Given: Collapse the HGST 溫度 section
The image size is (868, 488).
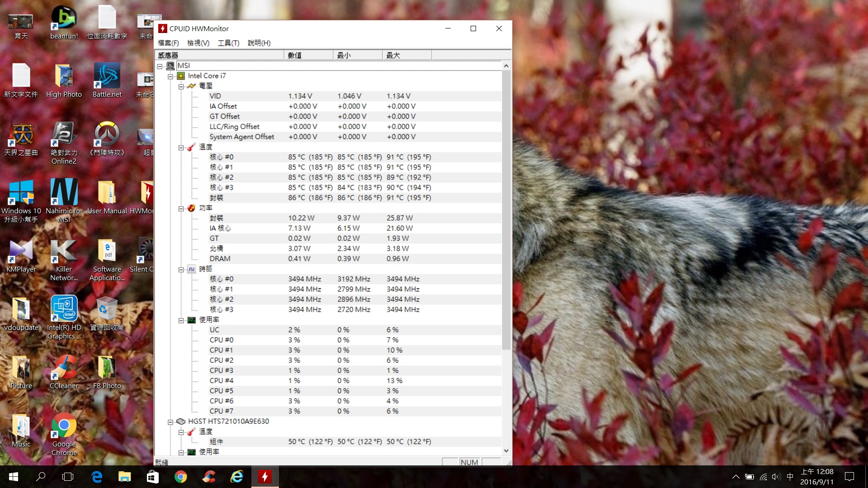Looking at the screenshot, I should (x=181, y=432).
